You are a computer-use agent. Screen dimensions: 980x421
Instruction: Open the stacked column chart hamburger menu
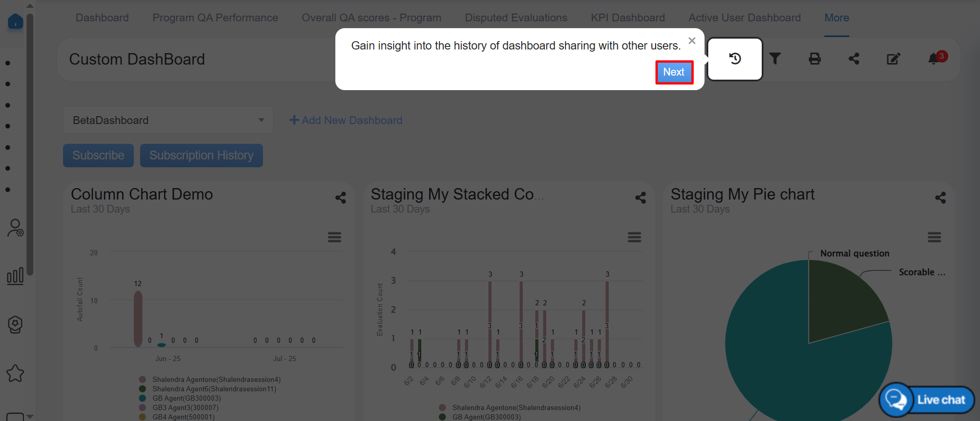pyautogui.click(x=634, y=238)
